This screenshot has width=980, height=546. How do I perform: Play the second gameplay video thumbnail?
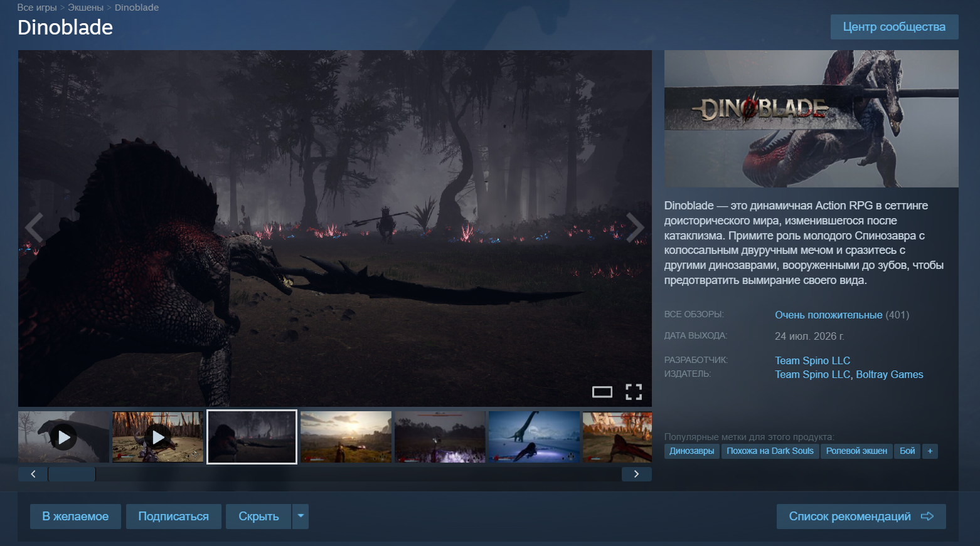(x=157, y=437)
